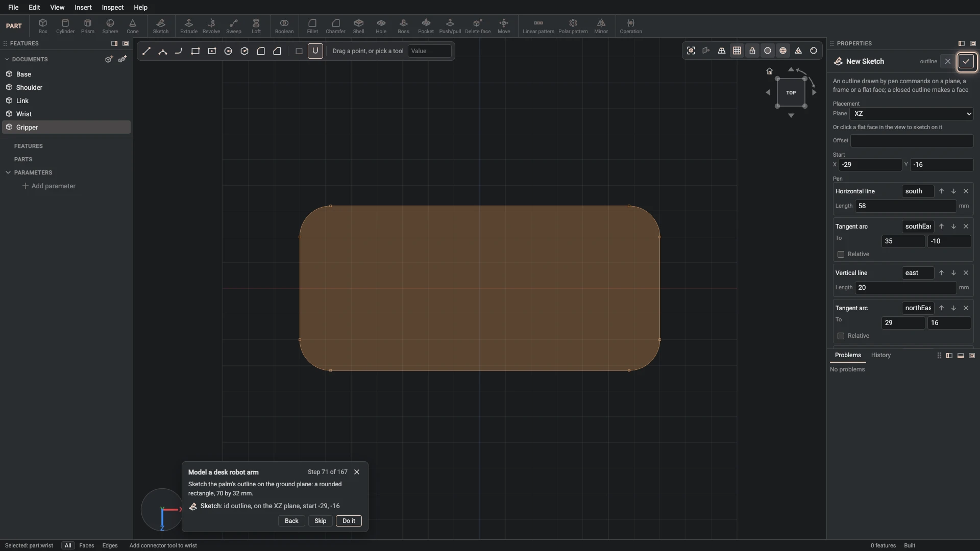
Task: Go Back in the tutorial
Action: coord(291,521)
